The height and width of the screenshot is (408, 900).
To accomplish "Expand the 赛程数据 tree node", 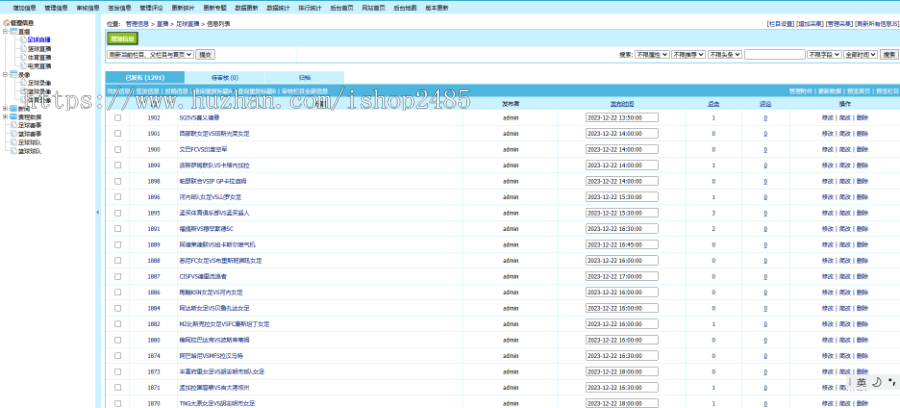I will (5, 116).
